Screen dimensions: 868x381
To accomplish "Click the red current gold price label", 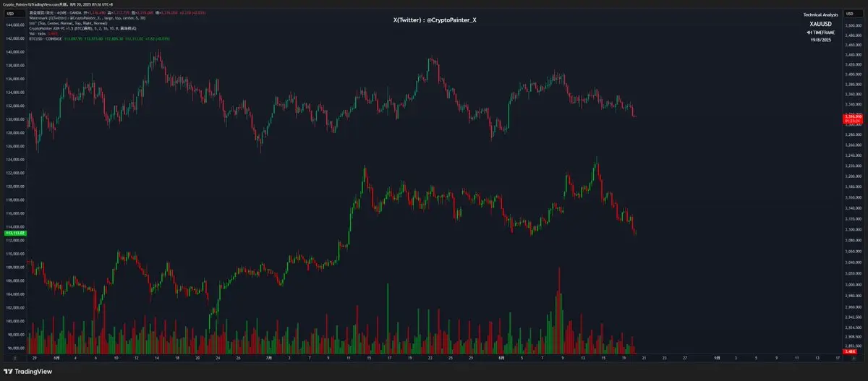I will click(853, 119).
